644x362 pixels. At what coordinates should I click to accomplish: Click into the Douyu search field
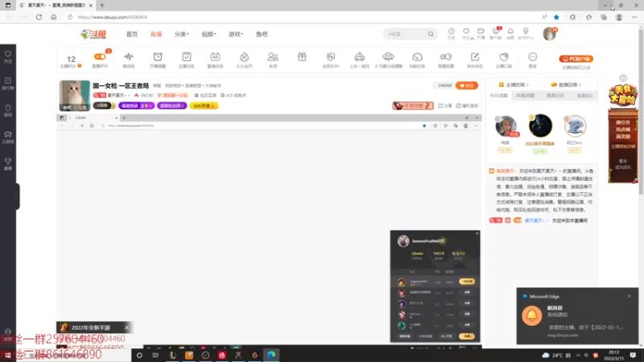[406, 34]
